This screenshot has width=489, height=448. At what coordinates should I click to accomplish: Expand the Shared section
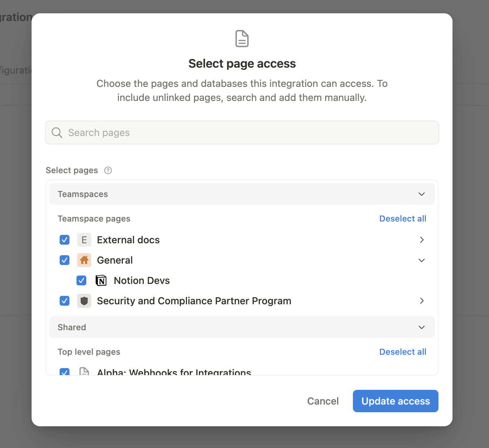pos(421,327)
